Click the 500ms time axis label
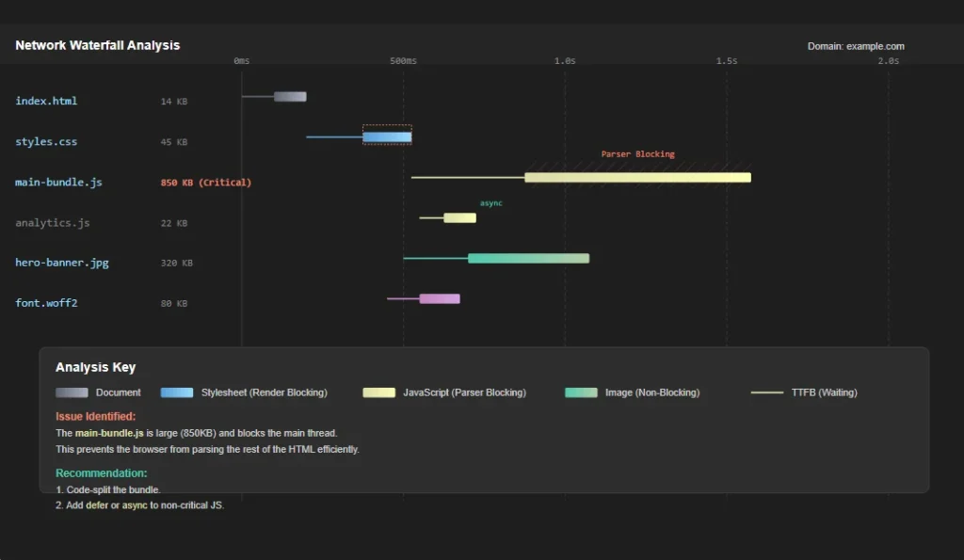Screen dimensions: 964x560 (403, 61)
